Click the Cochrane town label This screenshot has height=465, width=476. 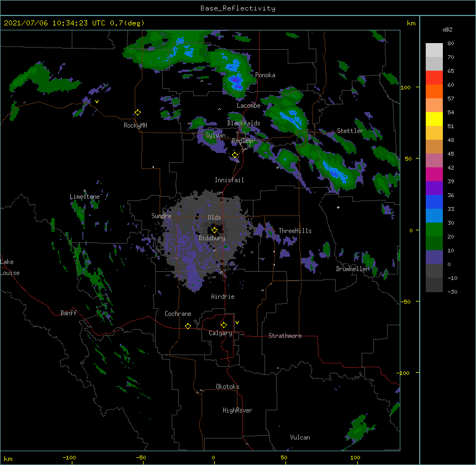point(178,314)
